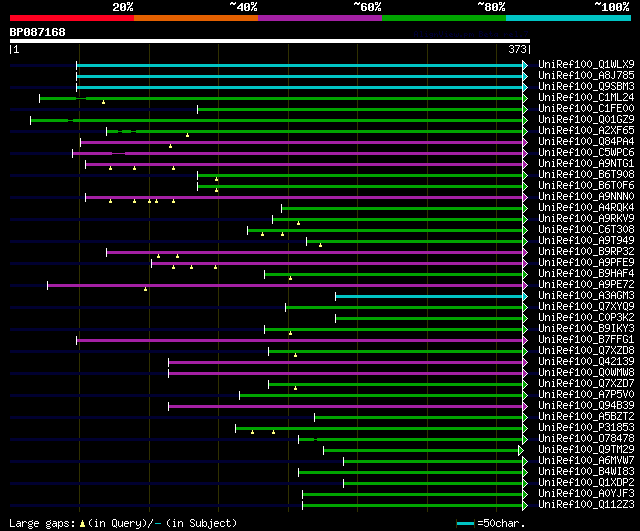Click the UniRef100_Q112Z3 label

tap(586, 505)
